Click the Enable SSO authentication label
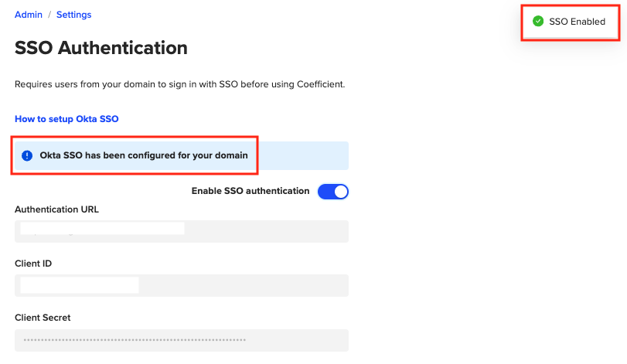 pos(250,191)
